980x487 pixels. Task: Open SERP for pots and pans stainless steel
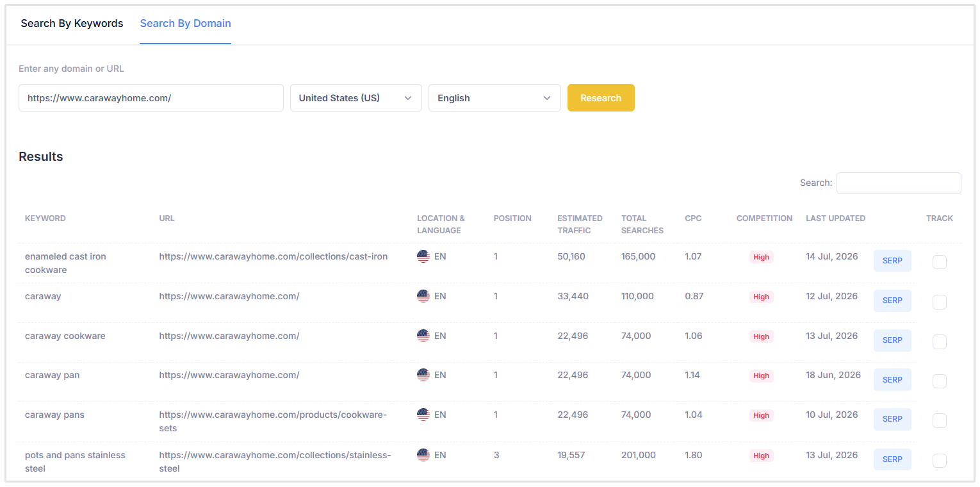892,459
